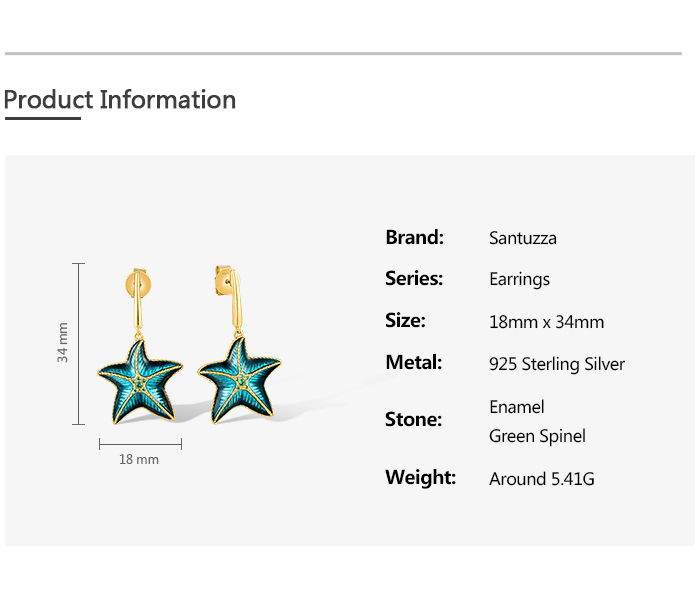Click the horizontal width dimension line

pyautogui.click(x=140, y=443)
